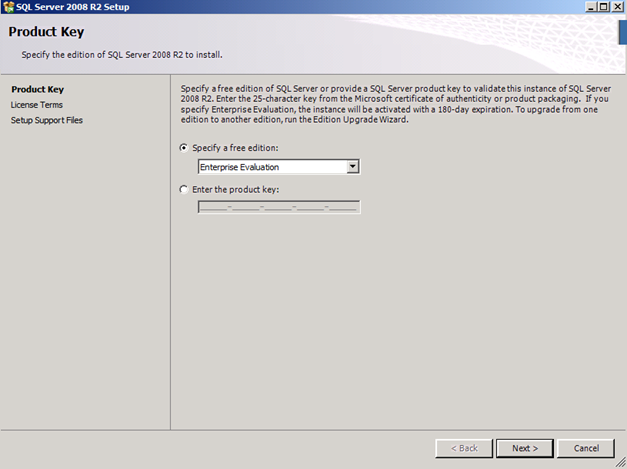Minimize the SQL Server 2008 R2 Setup window
Image resolution: width=627 pixels, height=469 pixels.
point(591,6)
